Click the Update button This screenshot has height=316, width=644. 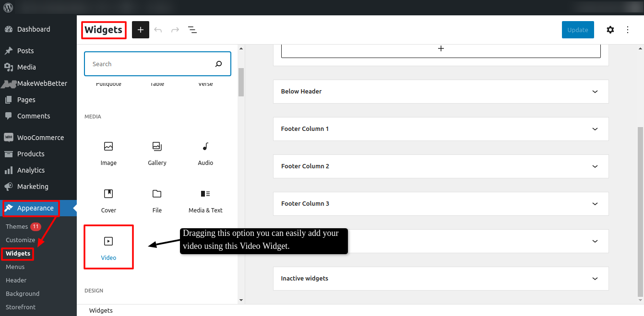pyautogui.click(x=577, y=29)
